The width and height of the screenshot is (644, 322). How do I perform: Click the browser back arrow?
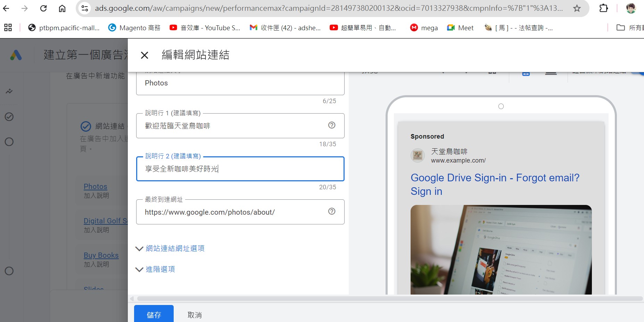click(x=6, y=8)
